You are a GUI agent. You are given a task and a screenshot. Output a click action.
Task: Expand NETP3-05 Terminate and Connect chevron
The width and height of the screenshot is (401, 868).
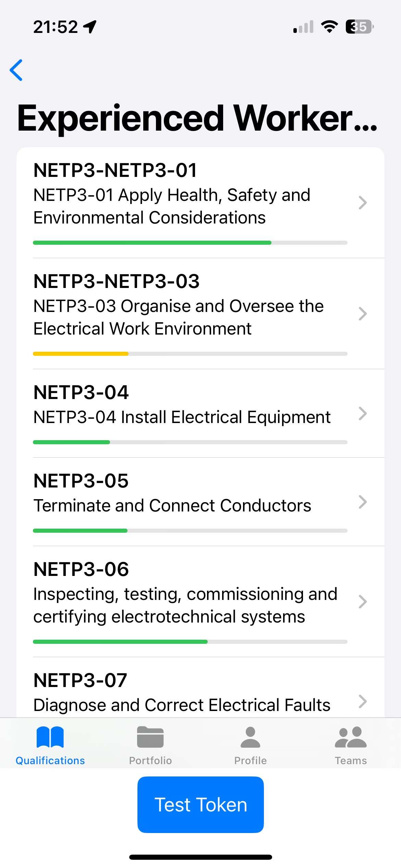click(363, 502)
